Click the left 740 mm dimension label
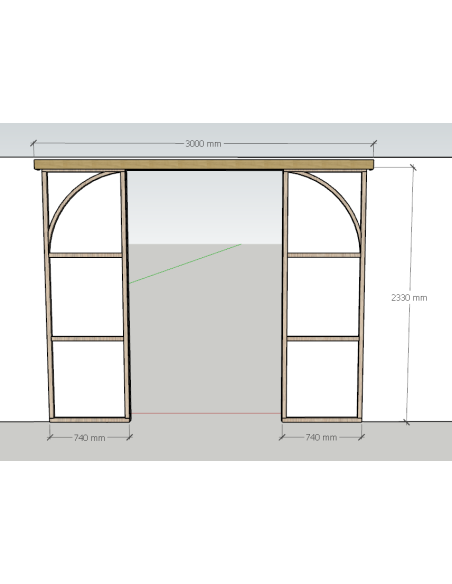 89,438
